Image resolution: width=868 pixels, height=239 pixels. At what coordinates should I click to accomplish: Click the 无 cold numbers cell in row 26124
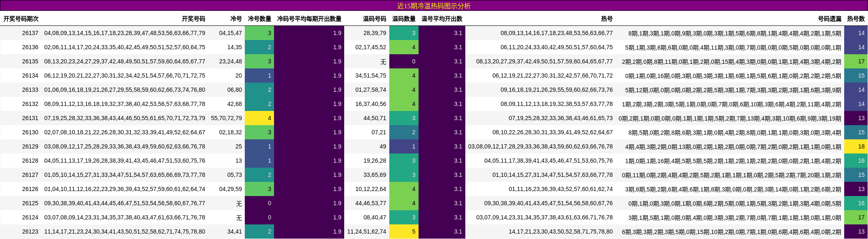coord(239,217)
